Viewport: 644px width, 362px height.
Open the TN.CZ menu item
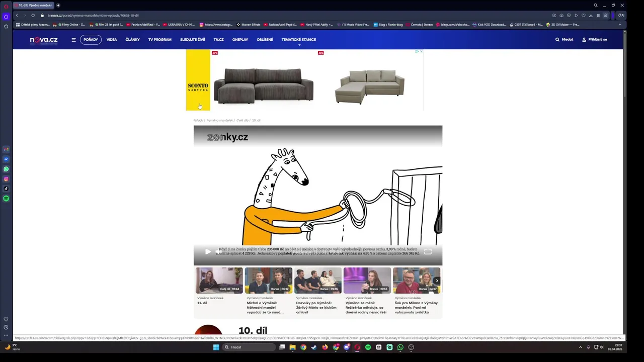point(218,40)
